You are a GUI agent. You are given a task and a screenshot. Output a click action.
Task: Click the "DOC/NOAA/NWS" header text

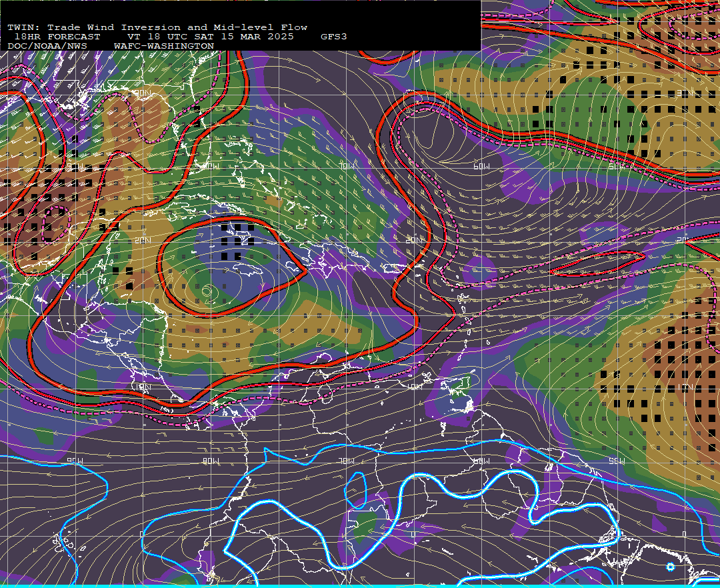coord(47,47)
